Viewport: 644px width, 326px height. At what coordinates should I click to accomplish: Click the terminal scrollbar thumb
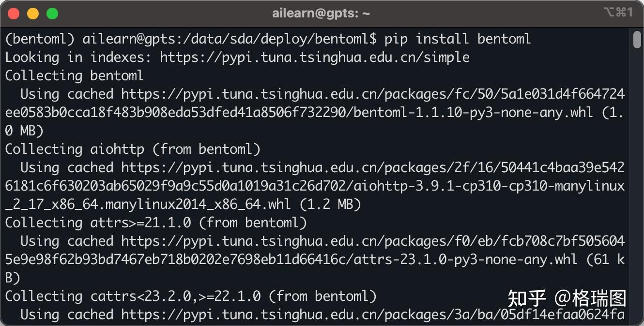(x=637, y=40)
